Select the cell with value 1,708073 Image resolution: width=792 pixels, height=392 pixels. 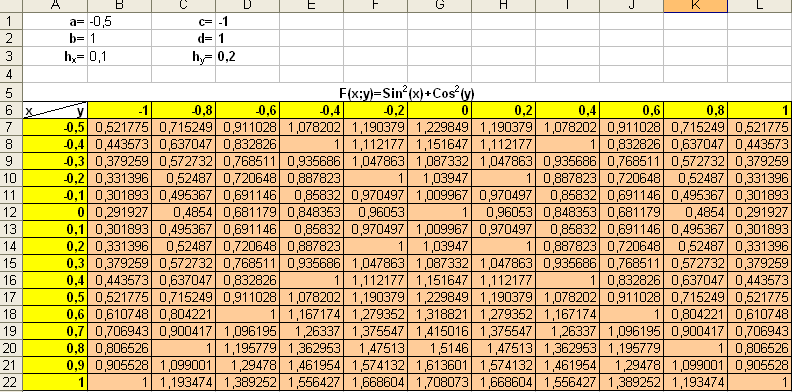click(x=439, y=382)
